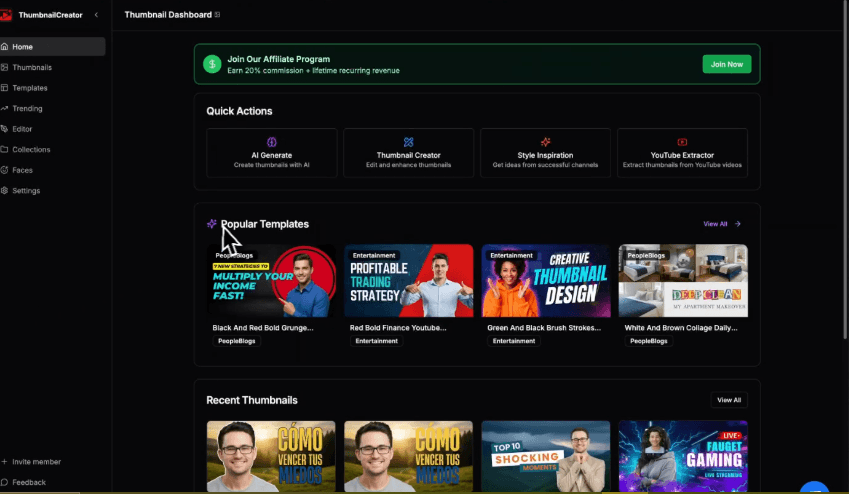Screen dimensions: 849x494
Task: Click the Feedback chat icon
Action: pyautogui.click(x=5, y=482)
